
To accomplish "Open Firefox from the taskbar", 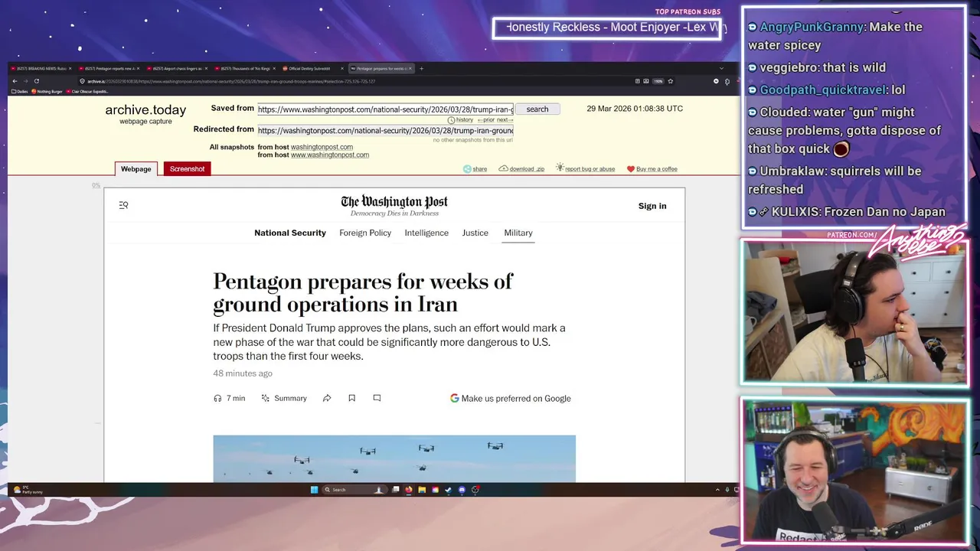I will (x=408, y=490).
